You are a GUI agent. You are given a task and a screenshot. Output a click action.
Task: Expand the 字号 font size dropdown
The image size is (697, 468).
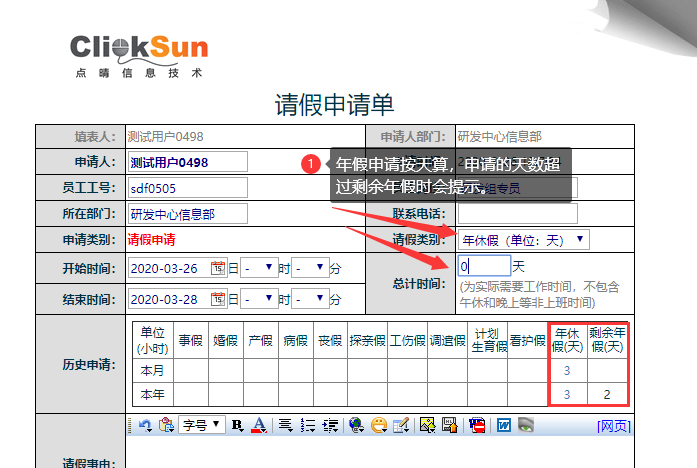click(x=202, y=425)
